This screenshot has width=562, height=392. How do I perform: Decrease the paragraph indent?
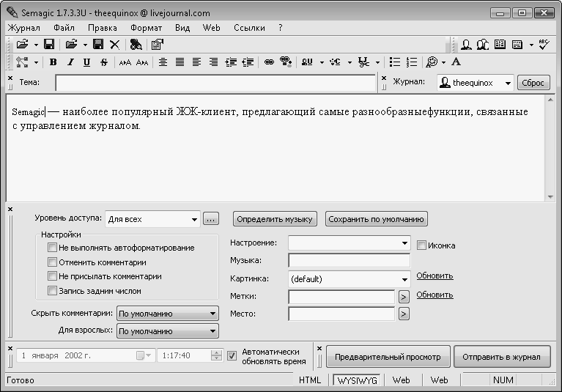point(248,62)
